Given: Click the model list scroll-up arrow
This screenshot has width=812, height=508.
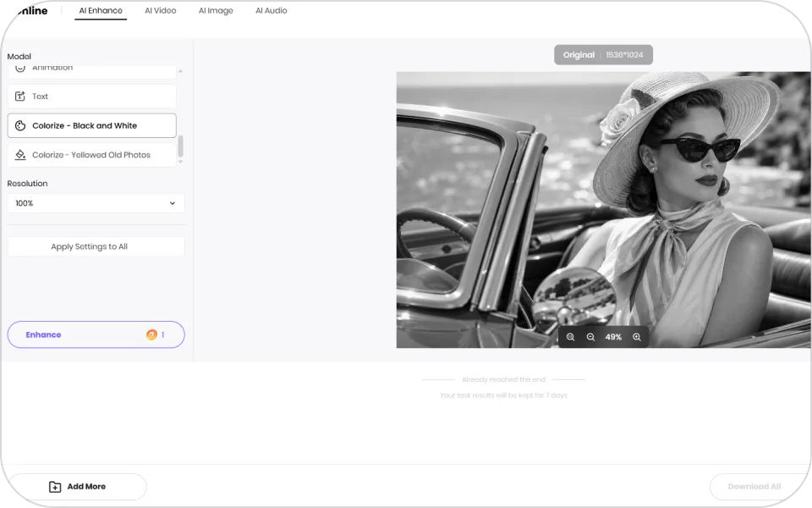Looking at the screenshot, I should 180,71.
